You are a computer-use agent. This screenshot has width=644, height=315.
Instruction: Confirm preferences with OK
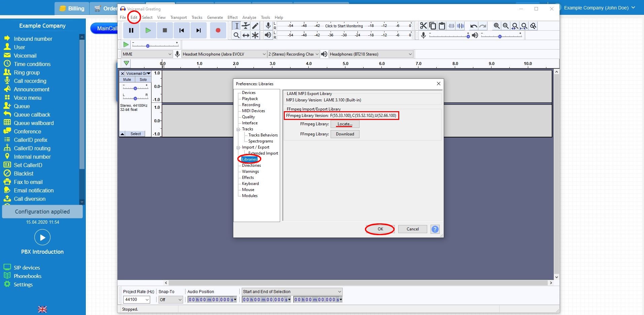coord(380,229)
